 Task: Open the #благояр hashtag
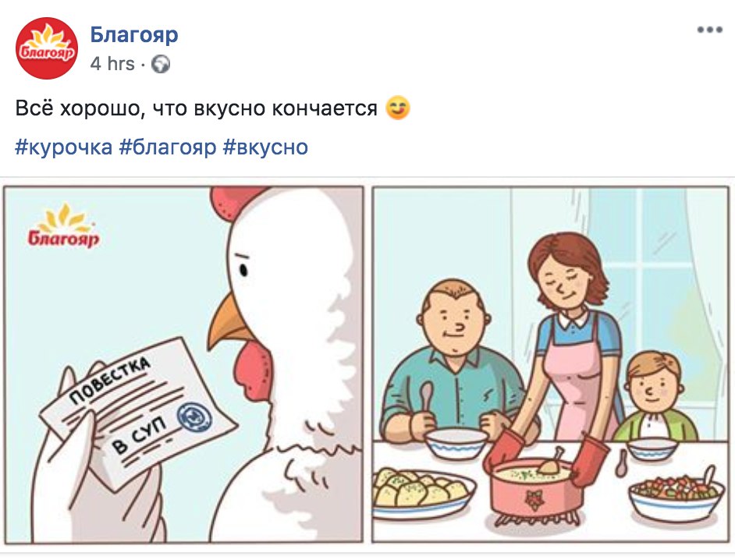coord(167,147)
